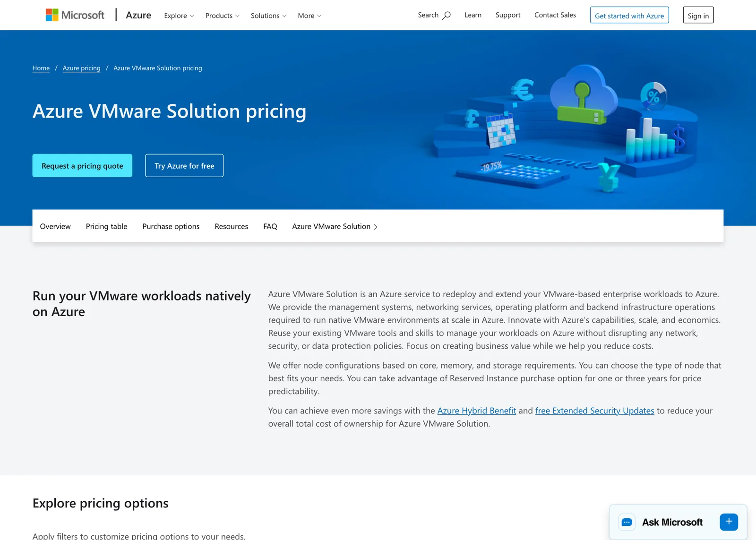The image size is (756, 540).
Task: Click Request a pricing quote button
Action: pyautogui.click(x=82, y=165)
